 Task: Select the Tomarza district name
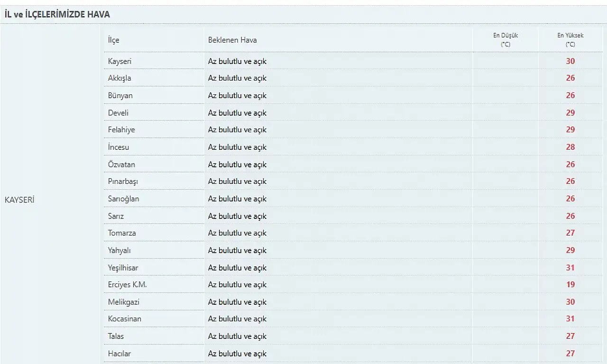point(122,233)
